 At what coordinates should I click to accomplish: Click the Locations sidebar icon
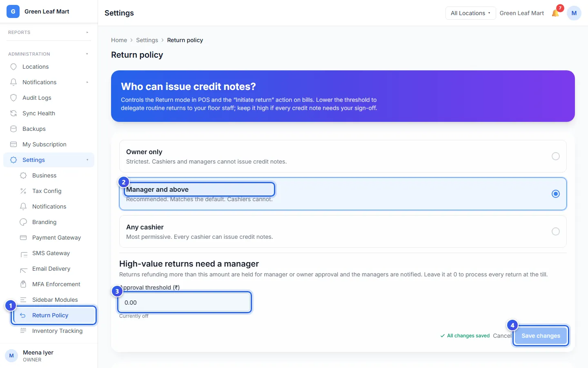tap(13, 67)
